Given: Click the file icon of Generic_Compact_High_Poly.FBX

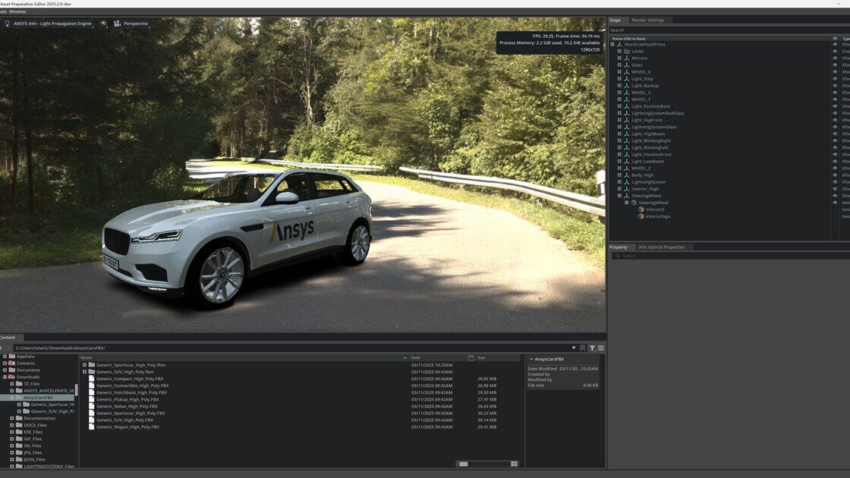Looking at the screenshot, I should (x=92, y=379).
